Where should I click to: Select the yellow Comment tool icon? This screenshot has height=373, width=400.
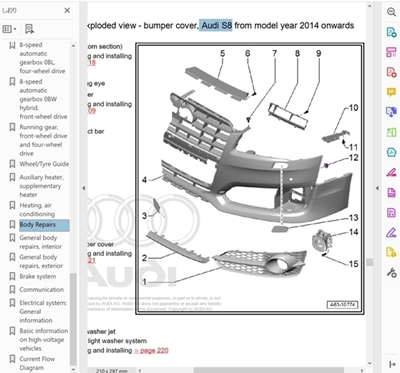pos(391,92)
